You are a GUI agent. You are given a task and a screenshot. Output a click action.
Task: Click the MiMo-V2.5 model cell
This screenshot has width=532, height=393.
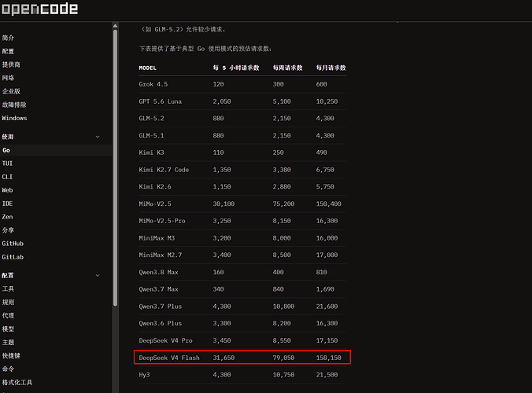155,204
